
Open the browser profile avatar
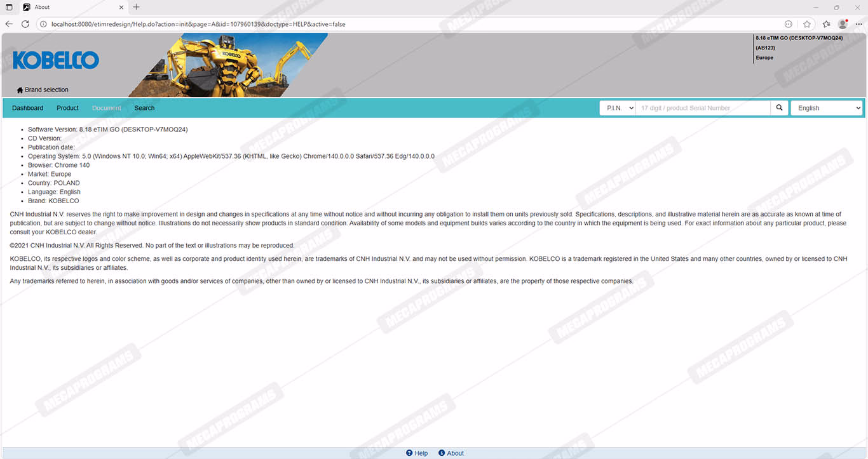click(843, 24)
